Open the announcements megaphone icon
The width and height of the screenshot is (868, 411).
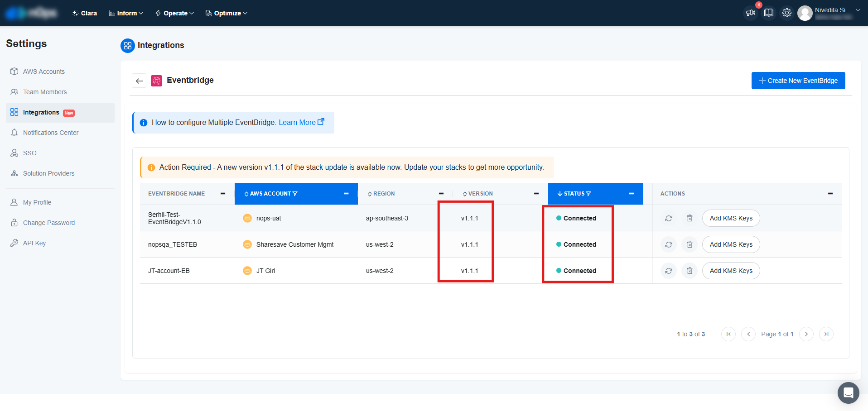(x=751, y=13)
